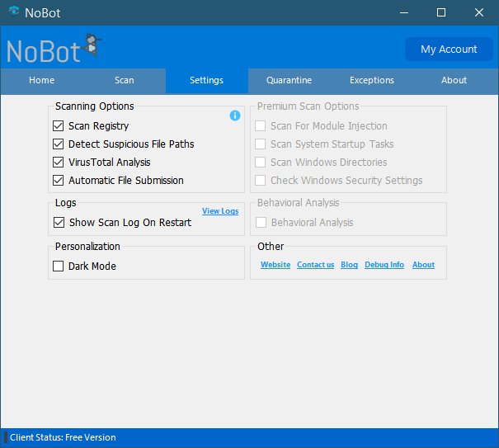
Task: Open the Exceptions tab
Action: 372,80
